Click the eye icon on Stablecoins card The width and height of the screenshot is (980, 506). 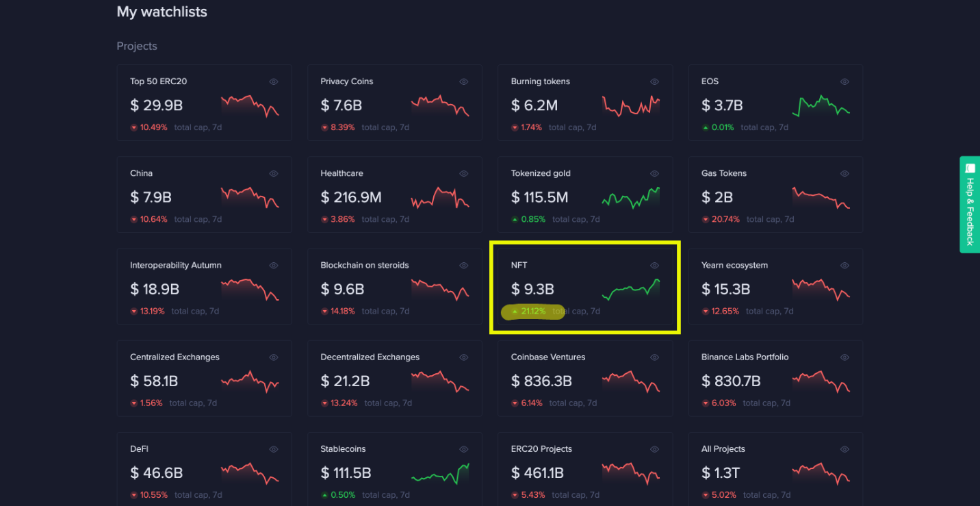tap(464, 449)
